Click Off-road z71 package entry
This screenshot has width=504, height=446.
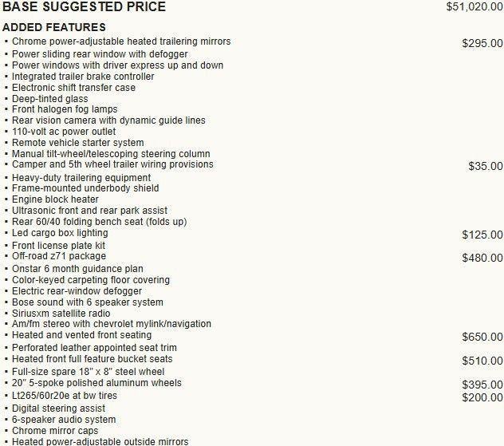59,256
